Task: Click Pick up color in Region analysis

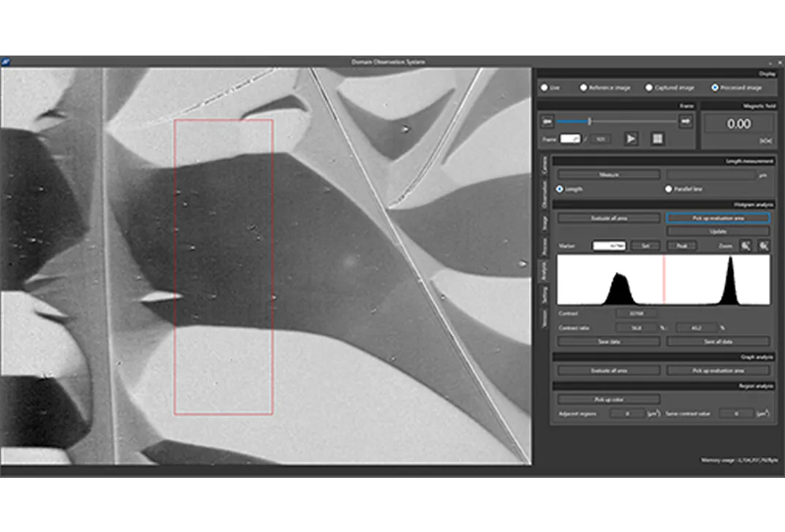Action: coord(608,399)
